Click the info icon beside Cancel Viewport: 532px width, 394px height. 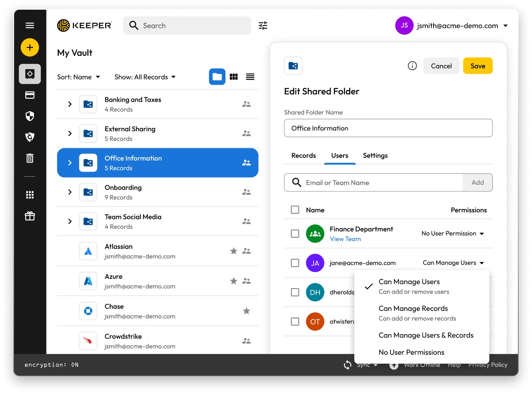tap(412, 66)
